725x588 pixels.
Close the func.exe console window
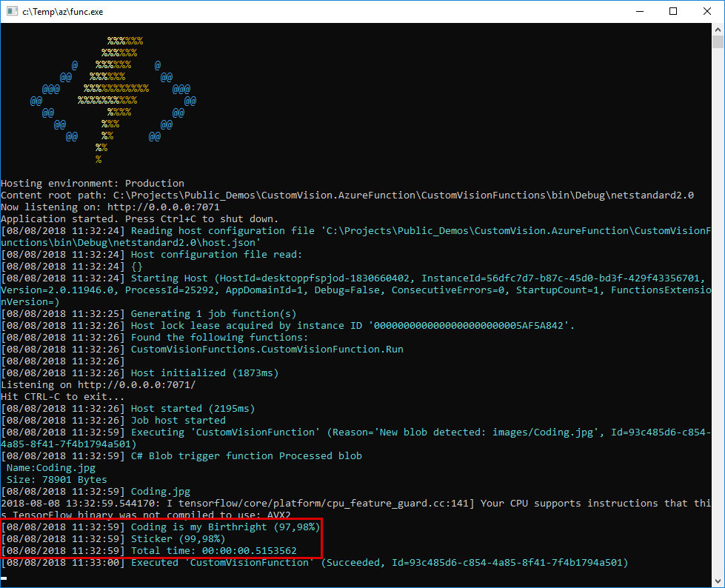[x=707, y=11]
